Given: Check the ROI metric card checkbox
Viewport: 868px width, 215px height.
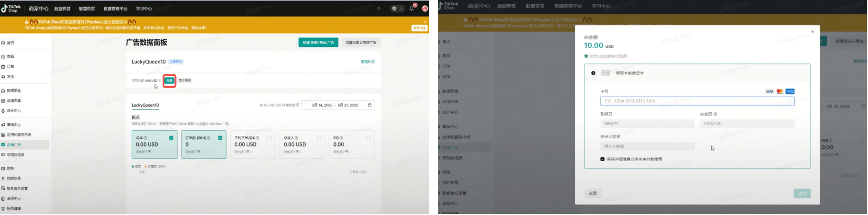Looking at the screenshot, I should [368, 138].
